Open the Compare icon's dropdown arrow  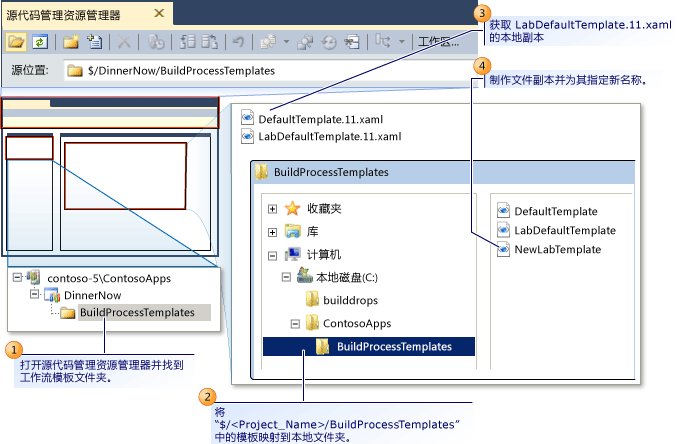(286, 42)
